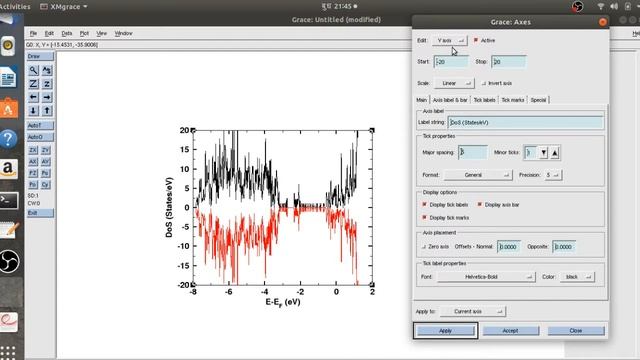Open Rhythmbox speaker icon in dock
This screenshot has height=360, width=640.
(7, 46)
